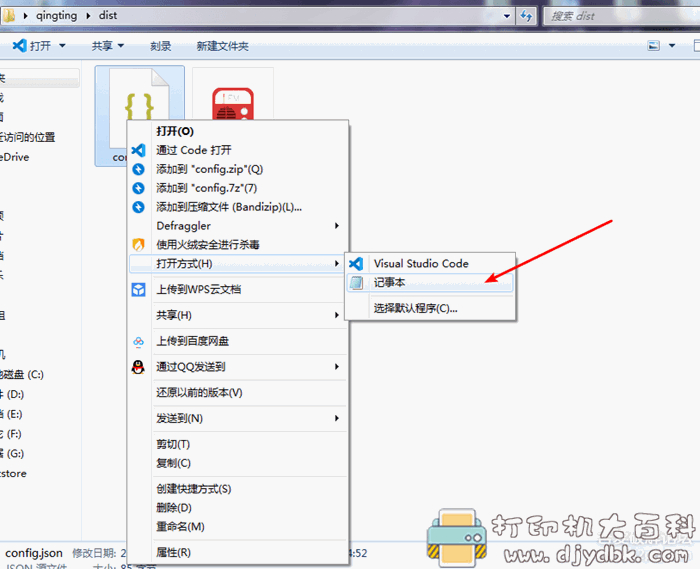This screenshot has height=569, width=700.
Task: Click the Notepad icon beside 记事本
Action: tap(356, 282)
